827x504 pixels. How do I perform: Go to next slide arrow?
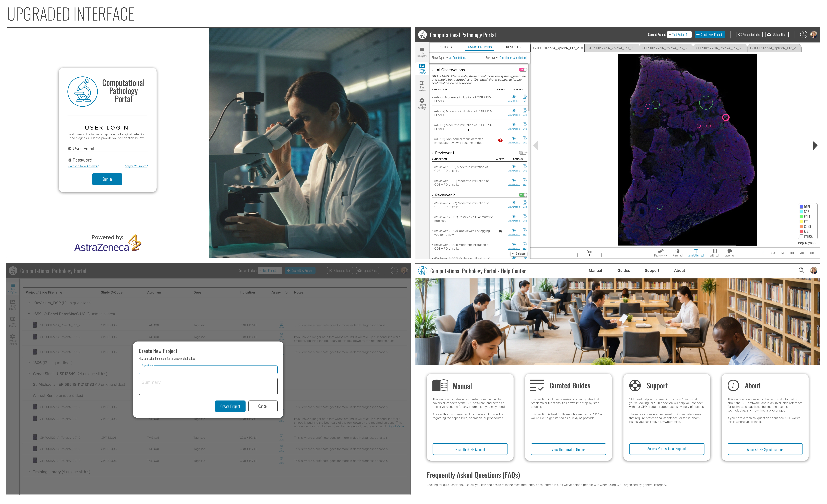814,146
